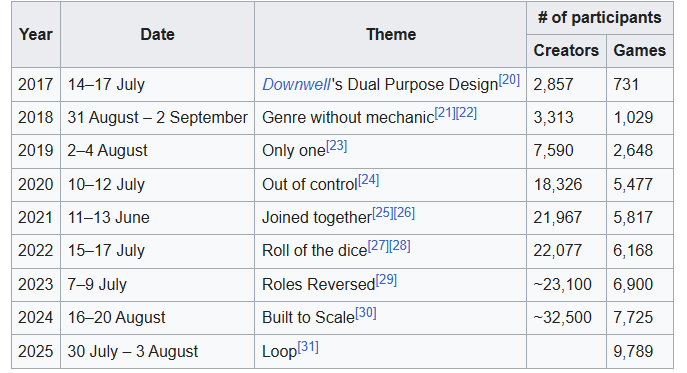
Task: Open citation reference [21]
Action: [x=445, y=113]
